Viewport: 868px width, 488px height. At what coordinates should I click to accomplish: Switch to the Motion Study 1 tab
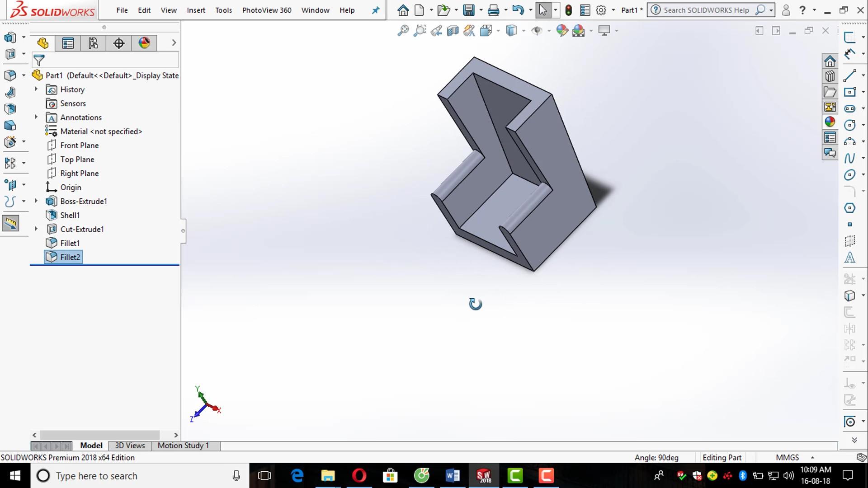tap(183, 446)
